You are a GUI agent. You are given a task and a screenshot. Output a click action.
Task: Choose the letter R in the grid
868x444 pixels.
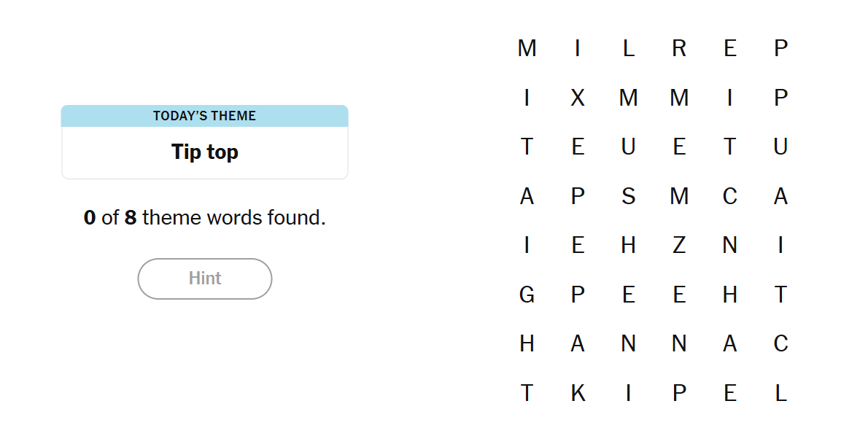tap(679, 49)
